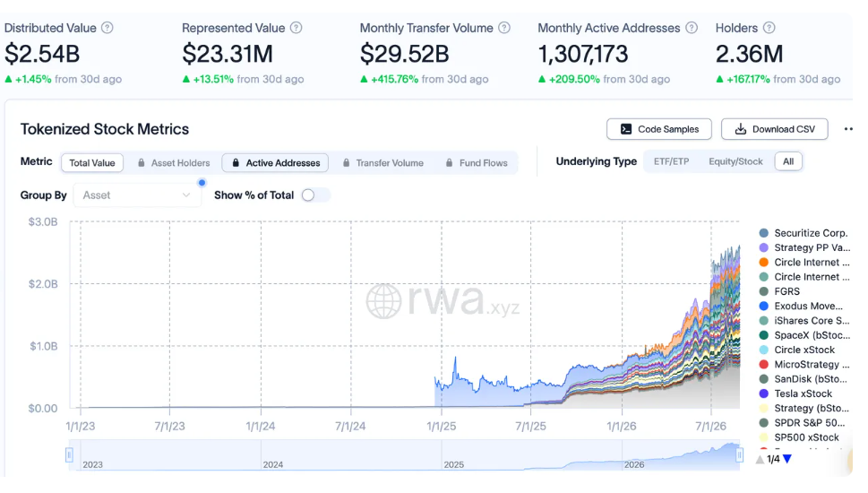Filter underlying type by ETF/ETP
Image resolution: width=868 pixels, height=493 pixels.
click(671, 161)
